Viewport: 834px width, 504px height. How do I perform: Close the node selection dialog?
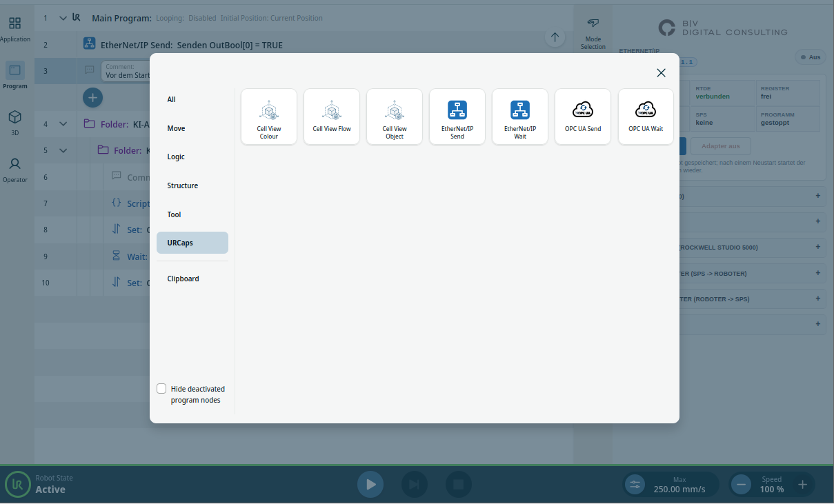[661, 73]
